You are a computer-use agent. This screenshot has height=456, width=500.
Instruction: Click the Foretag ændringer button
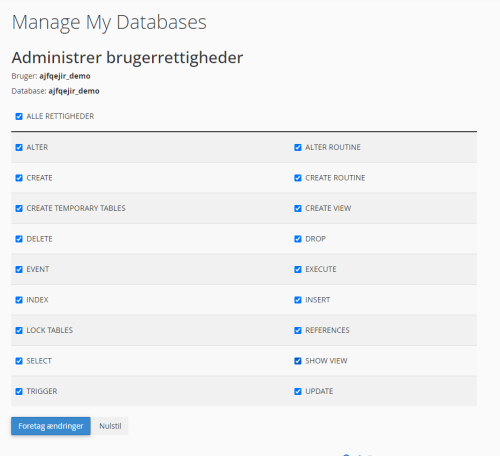tap(51, 426)
